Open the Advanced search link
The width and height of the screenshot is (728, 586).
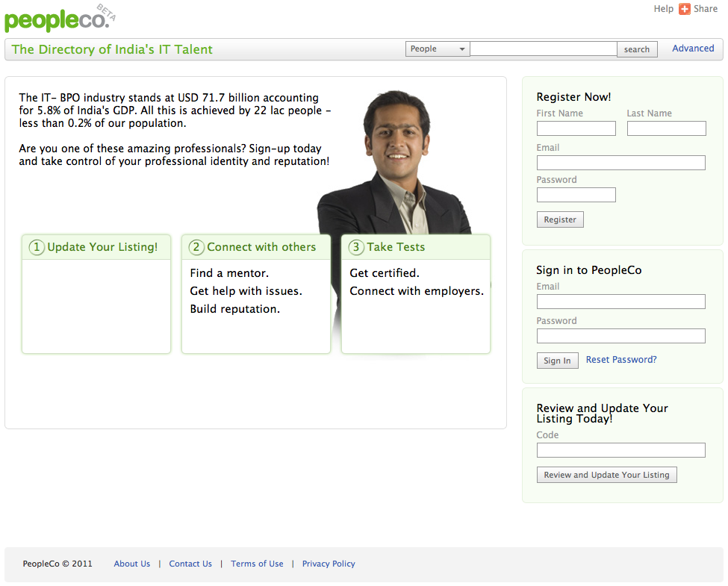click(693, 49)
